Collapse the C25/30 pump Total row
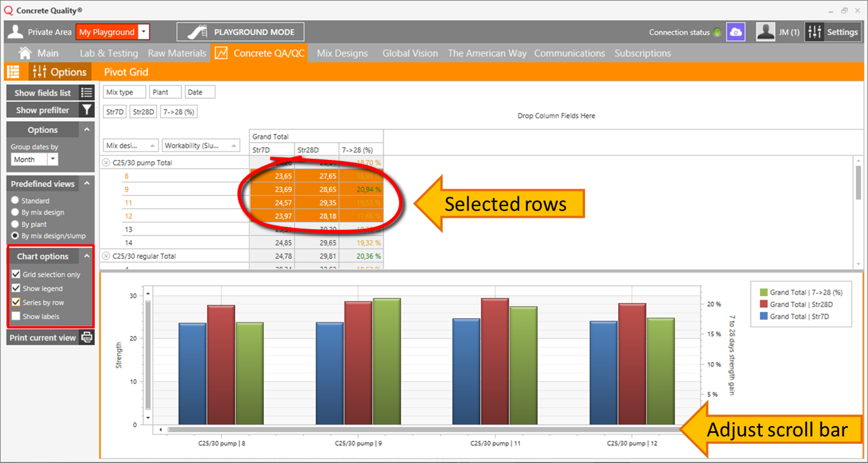The height and width of the screenshot is (463, 868). pyautogui.click(x=106, y=163)
